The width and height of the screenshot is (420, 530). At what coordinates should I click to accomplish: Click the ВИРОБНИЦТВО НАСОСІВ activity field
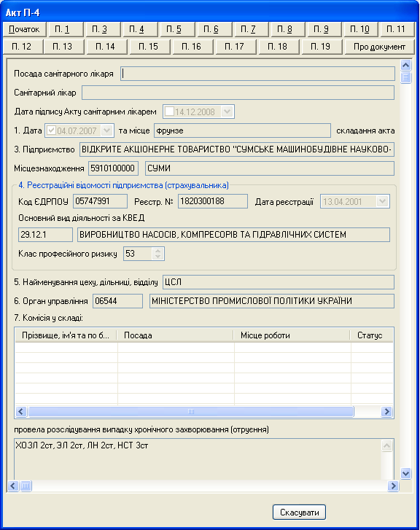click(x=233, y=235)
